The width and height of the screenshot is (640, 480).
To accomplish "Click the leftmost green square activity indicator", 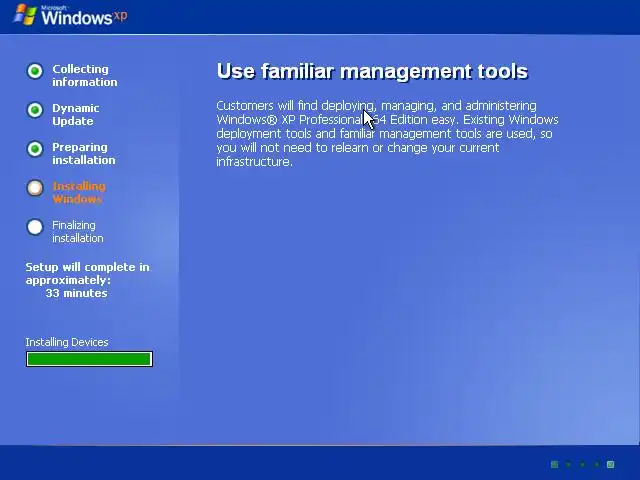I will (554, 464).
